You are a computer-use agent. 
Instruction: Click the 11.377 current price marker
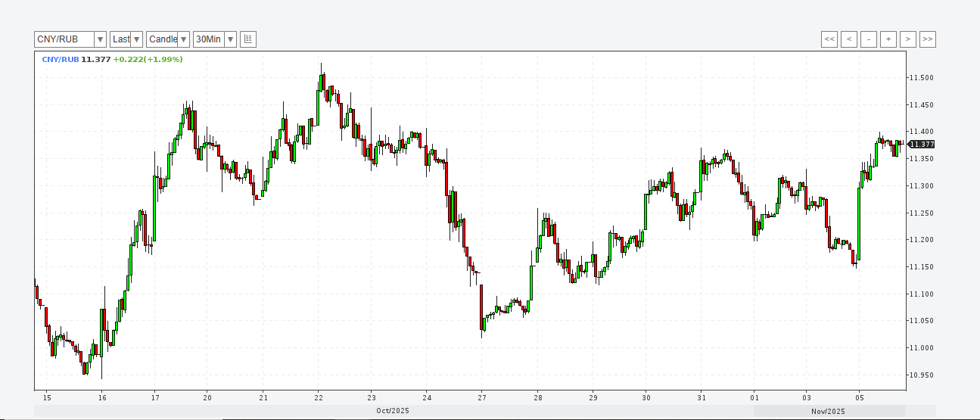click(x=921, y=144)
